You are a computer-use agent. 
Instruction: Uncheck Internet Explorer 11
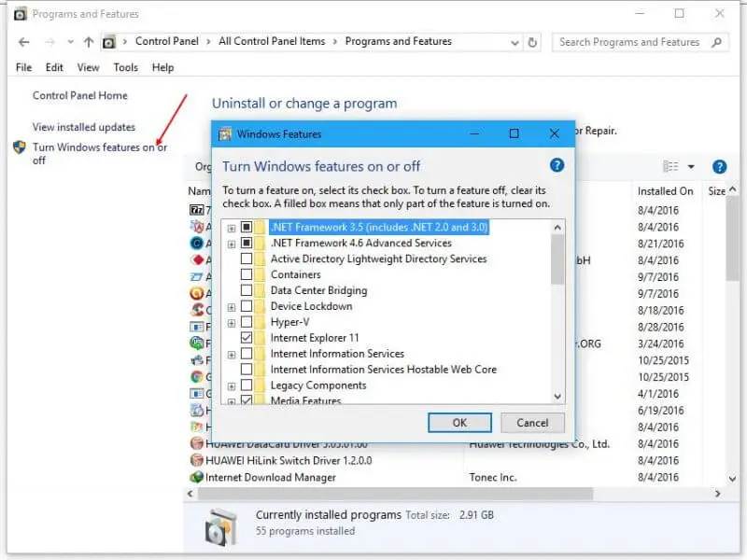click(247, 338)
